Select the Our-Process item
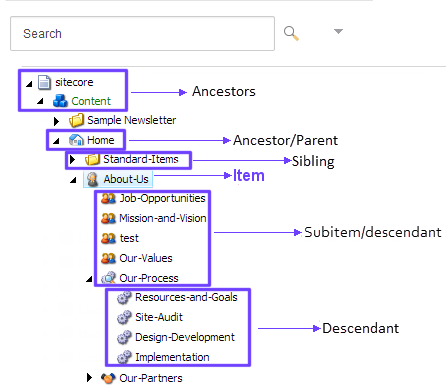The width and height of the screenshot is (446, 388). coord(149,278)
